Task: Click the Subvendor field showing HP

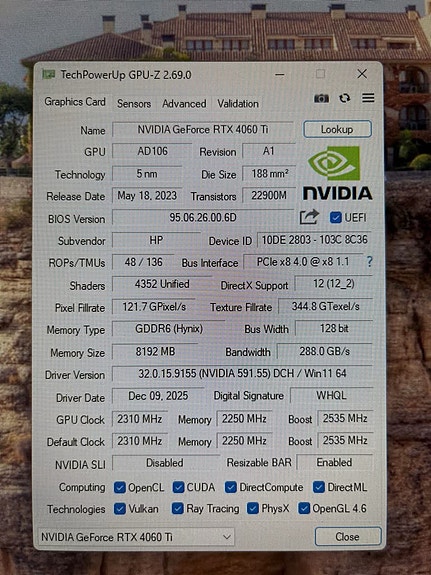Action: click(x=156, y=240)
